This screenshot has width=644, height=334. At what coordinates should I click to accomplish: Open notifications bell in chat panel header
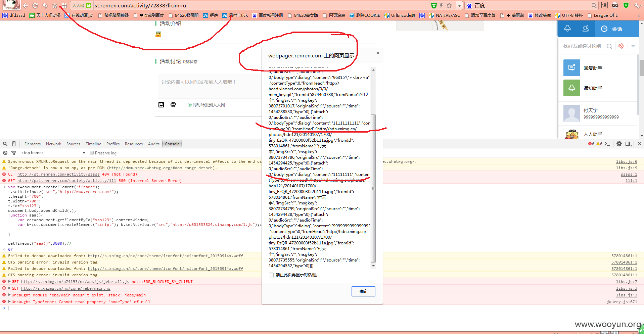coord(567,29)
